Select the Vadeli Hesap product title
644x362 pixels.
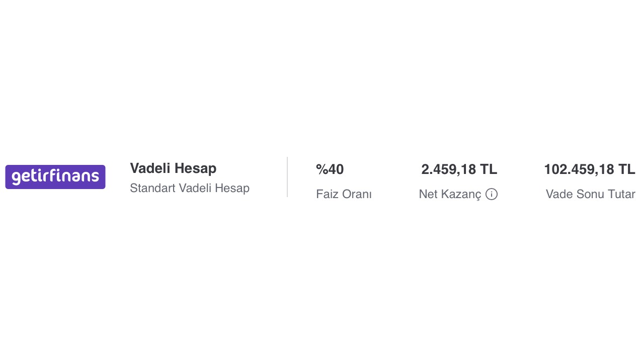[x=173, y=168]
